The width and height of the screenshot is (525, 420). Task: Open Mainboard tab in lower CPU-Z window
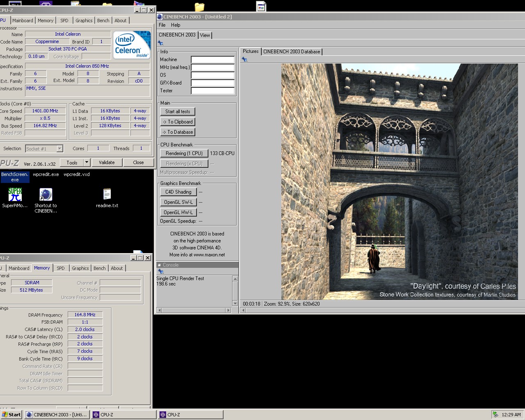[x=19, y=268]
